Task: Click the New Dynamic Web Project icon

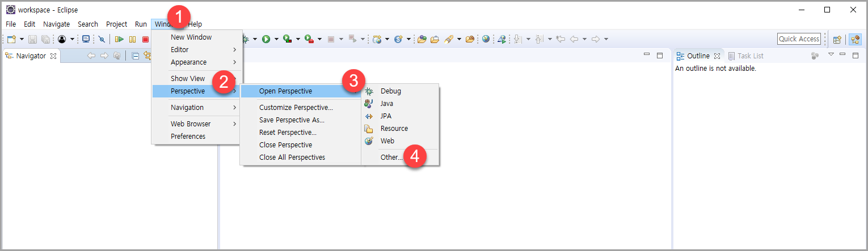Action: [x=377, y=39]
